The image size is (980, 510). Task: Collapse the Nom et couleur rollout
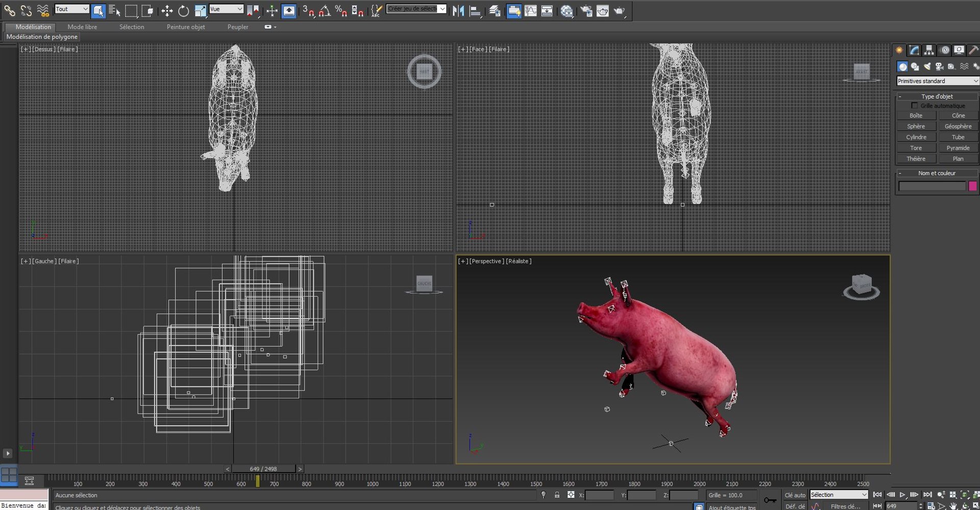point(937,173)
